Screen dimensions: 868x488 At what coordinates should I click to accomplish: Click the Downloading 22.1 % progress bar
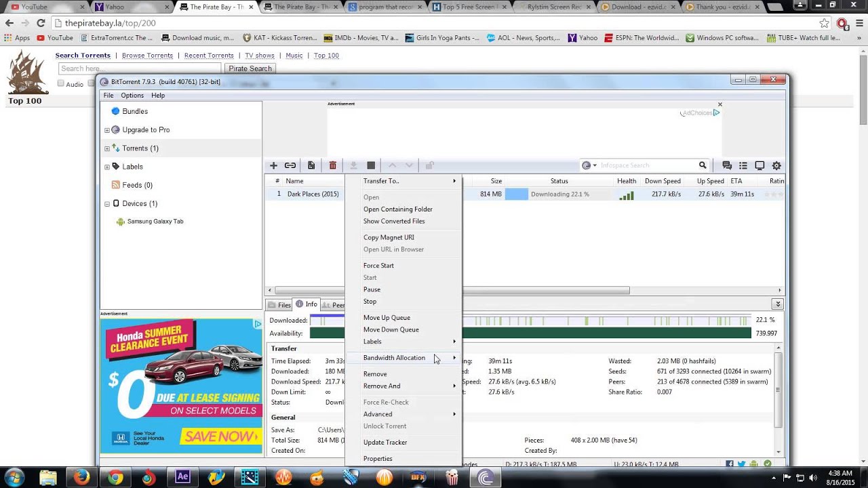[559, 194]
